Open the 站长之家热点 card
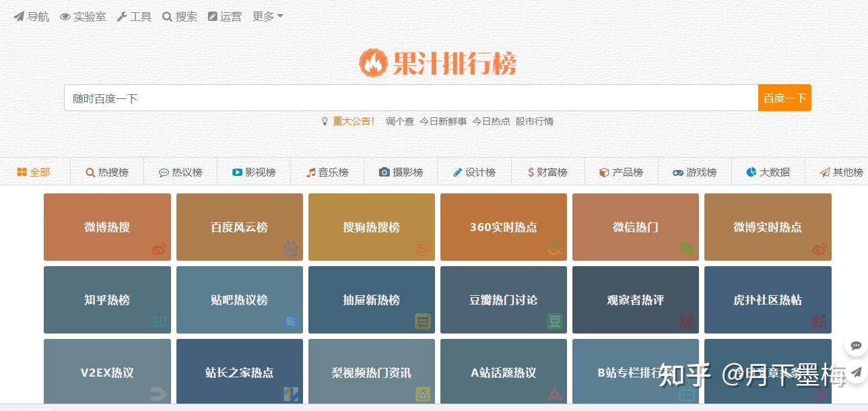Viewport: 868px width, 411px height. coord(240,371)
